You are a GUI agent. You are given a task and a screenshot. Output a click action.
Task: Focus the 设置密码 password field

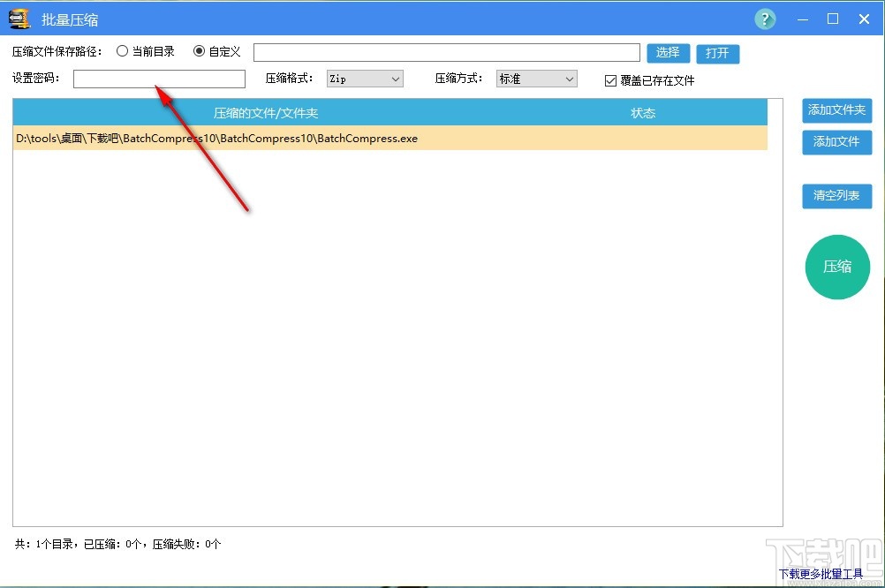point(159,79)
